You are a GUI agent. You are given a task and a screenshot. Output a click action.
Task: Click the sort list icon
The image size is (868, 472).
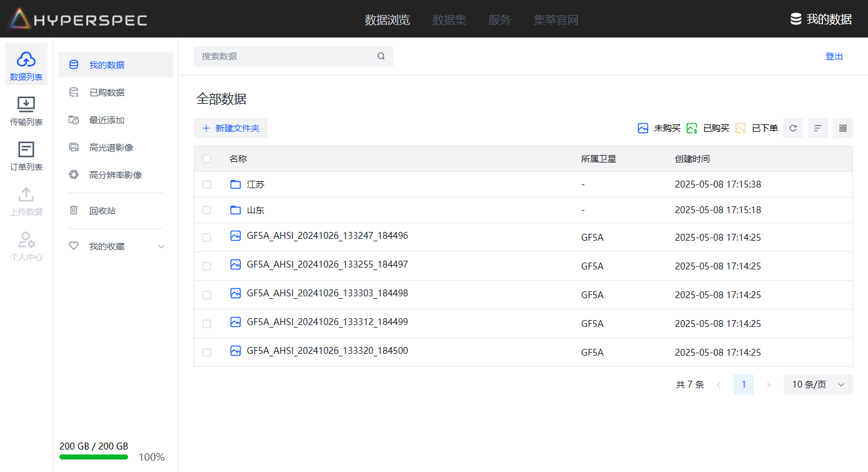coord(817,128)
